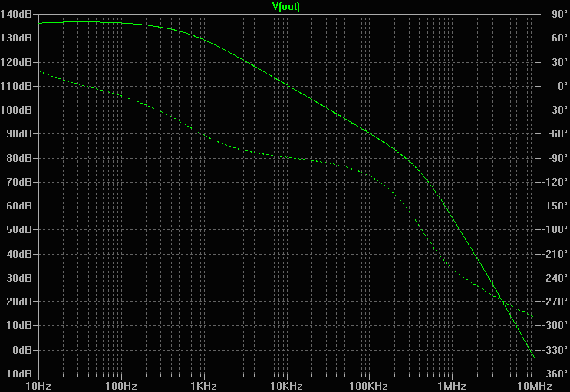Select the V(out) trace label
The height and width of the screenshot is (392, 570).
coord(286,6)
